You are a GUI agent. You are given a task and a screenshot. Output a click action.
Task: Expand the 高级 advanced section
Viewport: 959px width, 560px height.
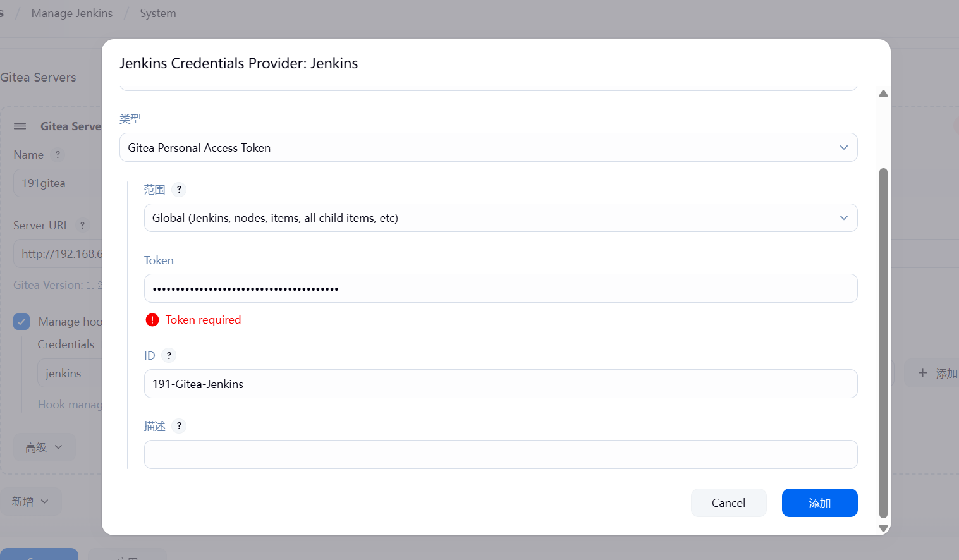coord(44,447)
